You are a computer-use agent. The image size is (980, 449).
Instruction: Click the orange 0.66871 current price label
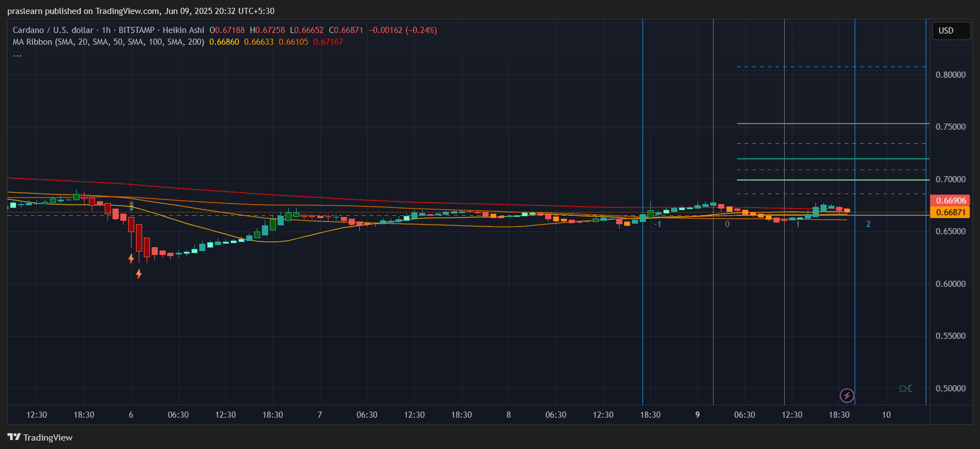(950, 212)
